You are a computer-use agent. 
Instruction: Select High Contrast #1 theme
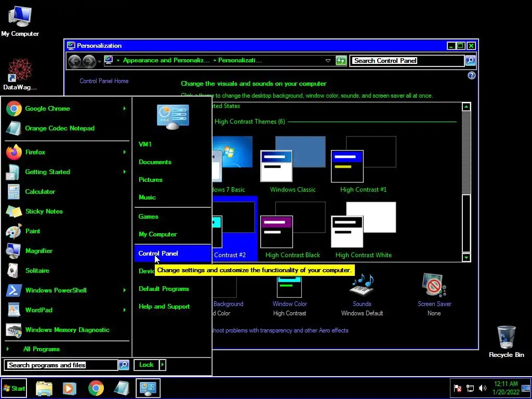tap(363, 165)
